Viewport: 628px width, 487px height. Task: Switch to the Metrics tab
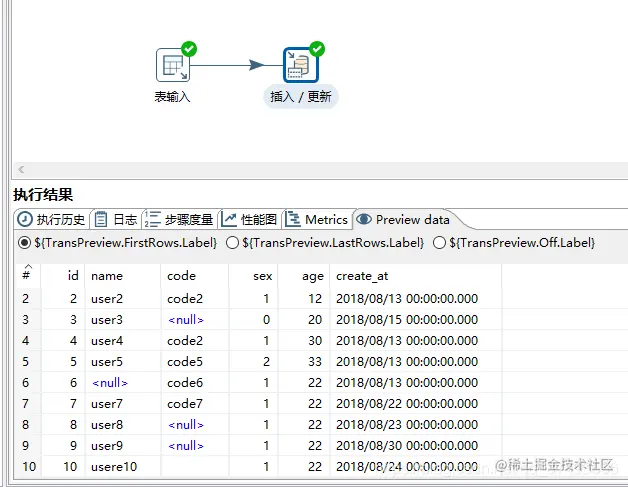click(x=317, y=219)
